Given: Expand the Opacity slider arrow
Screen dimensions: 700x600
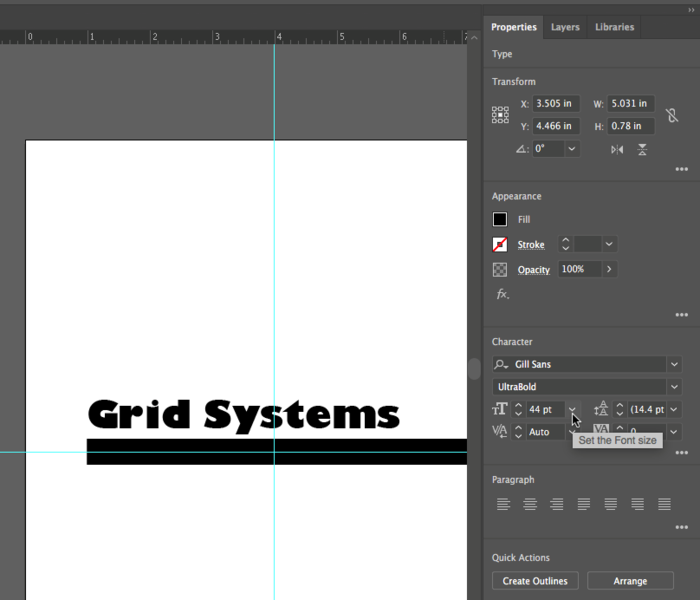Looking at the screenshot, I should [609, 269].
